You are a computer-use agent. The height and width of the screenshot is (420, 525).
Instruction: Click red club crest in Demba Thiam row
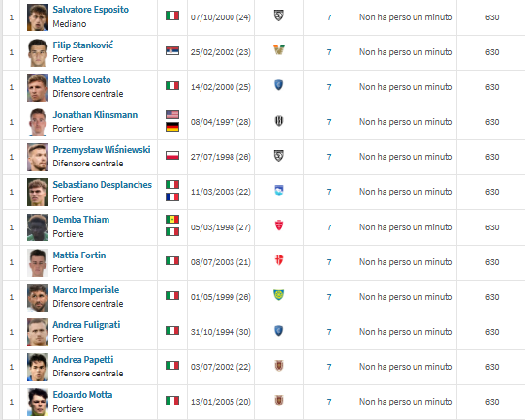[x=279, y=225]
